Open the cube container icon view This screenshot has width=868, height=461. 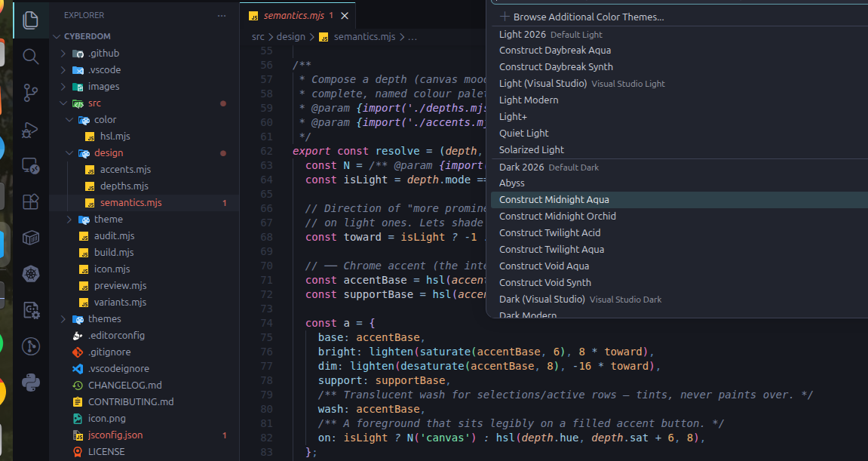(30, 238)
